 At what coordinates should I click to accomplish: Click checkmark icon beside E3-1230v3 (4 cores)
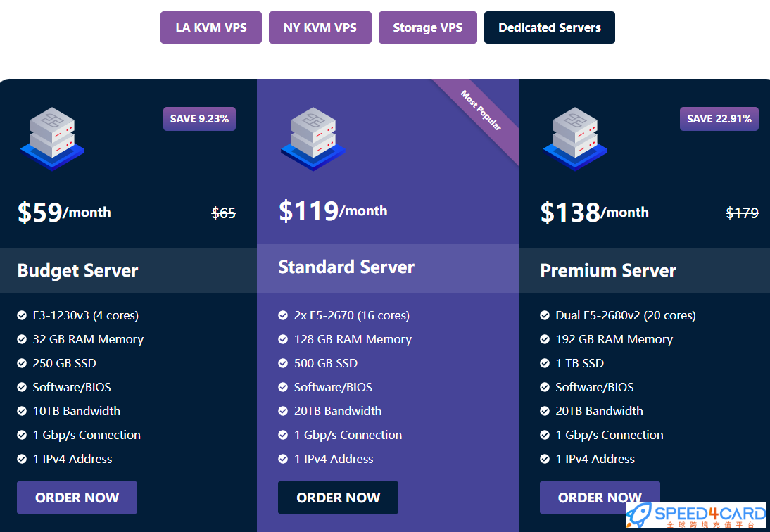[x=22, y=315]
